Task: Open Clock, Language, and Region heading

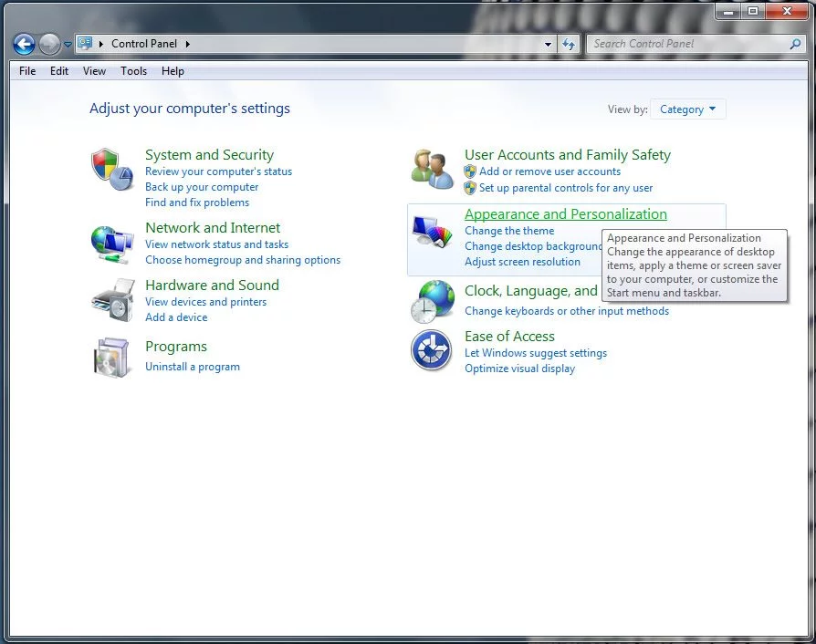Action: (x=531, y=291)
